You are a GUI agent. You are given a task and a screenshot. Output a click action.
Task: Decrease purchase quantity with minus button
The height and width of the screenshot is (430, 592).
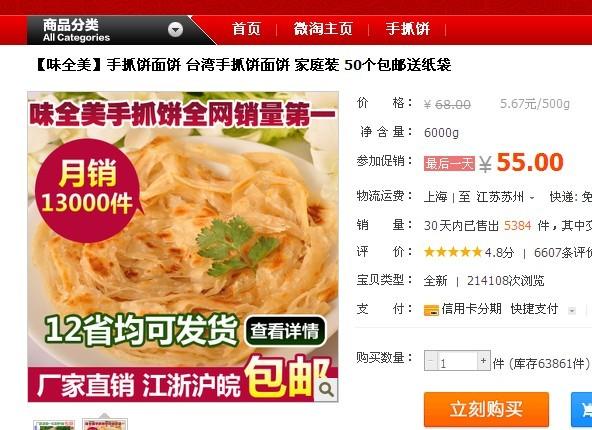[x=431, y=361]
